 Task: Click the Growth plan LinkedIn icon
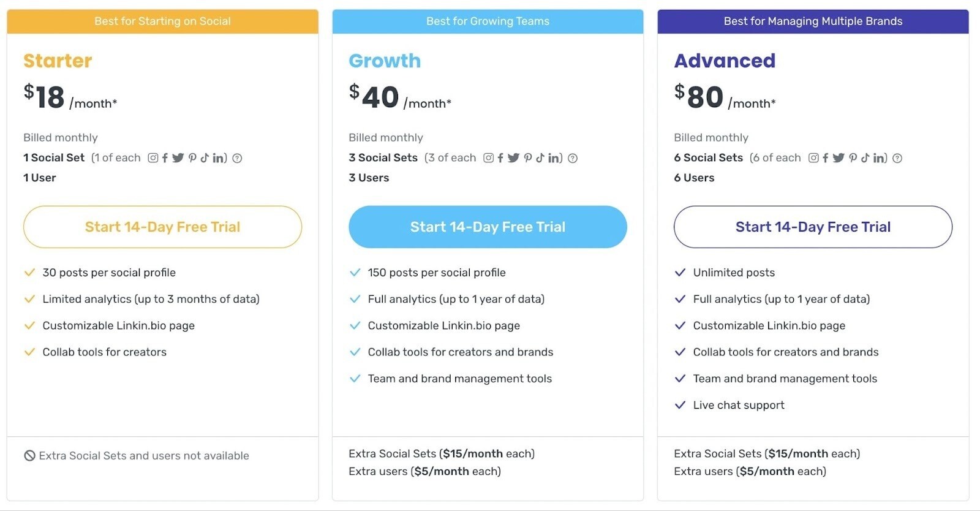(554, 158)
